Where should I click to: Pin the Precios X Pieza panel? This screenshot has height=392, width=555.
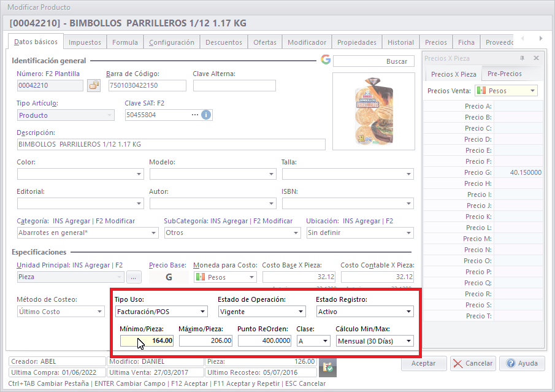pyautogui.click(x=522, y=58)
